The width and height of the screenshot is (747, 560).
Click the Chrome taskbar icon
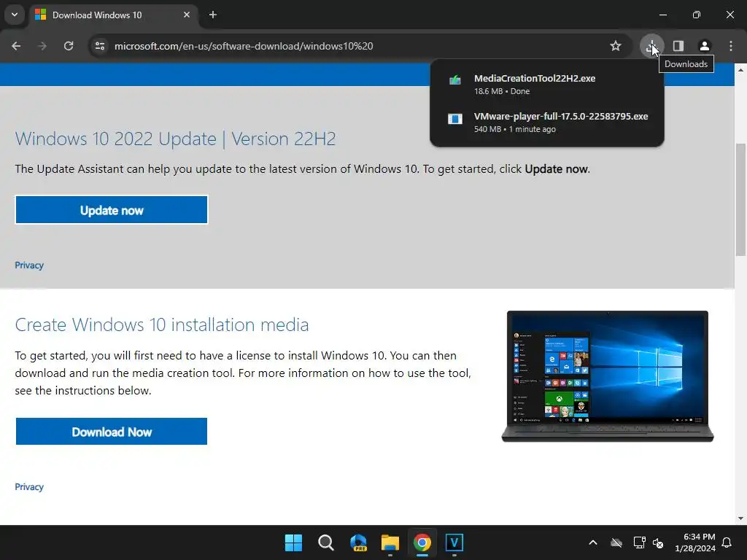(422, 542)
